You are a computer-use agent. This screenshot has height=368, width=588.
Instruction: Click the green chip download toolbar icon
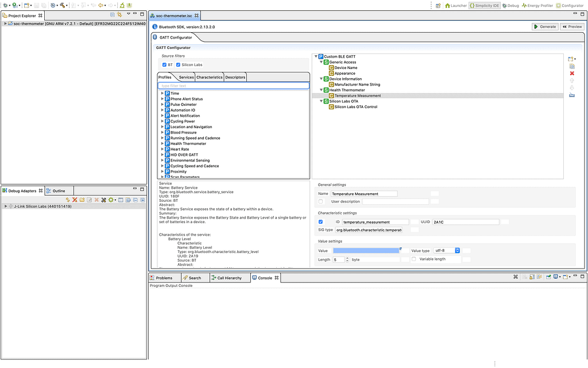129,5
